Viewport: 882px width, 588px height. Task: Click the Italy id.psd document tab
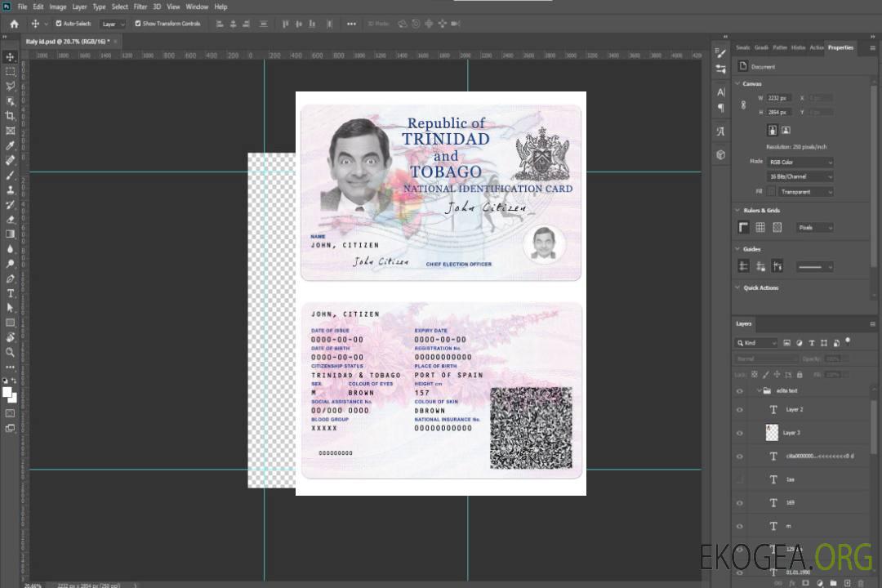pos(67,41)
